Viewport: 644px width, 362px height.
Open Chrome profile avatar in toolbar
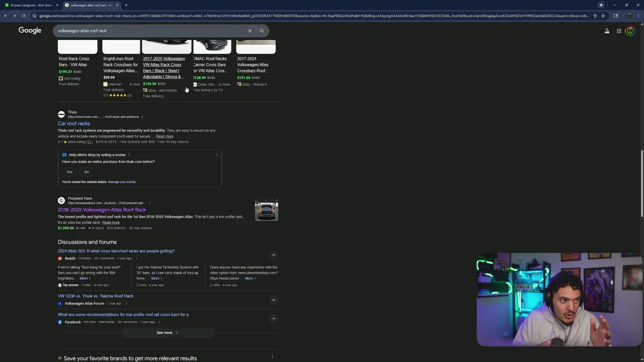pos(629,16)
